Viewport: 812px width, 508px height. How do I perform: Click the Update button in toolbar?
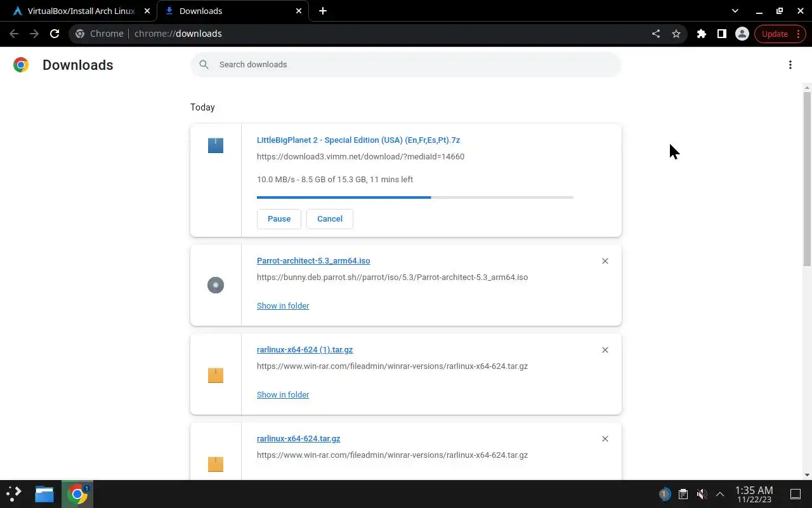click(x=780, y=34)
